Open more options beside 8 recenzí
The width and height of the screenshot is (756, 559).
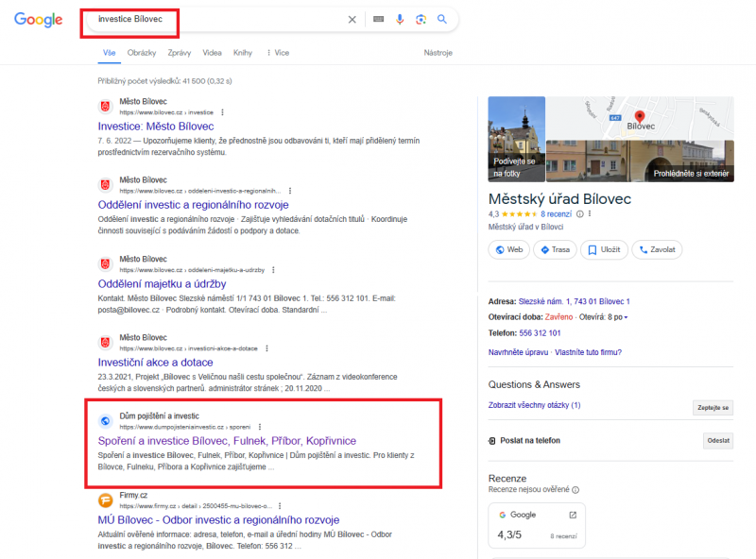click(589, 214)
